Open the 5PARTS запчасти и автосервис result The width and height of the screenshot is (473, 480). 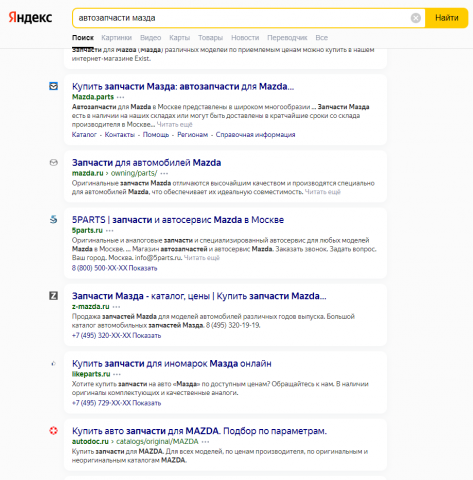tap(178, 220)
